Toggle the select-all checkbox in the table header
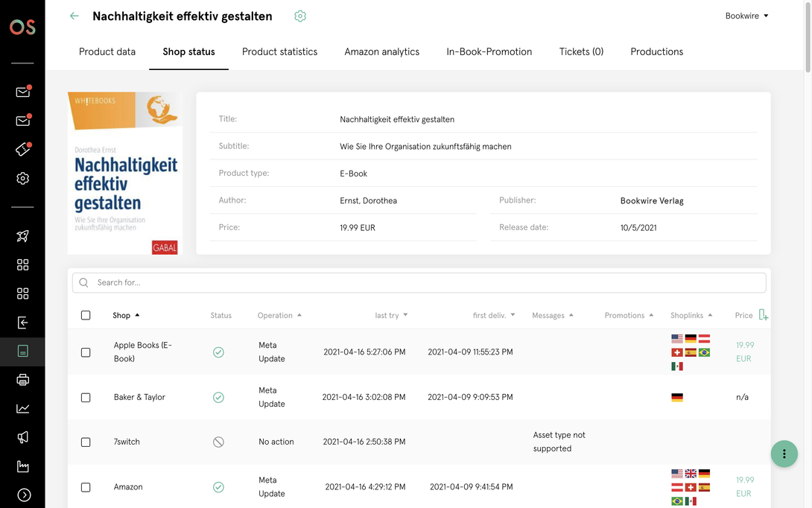This screenshot has width=812, height=508. click(x=86, y=315)
